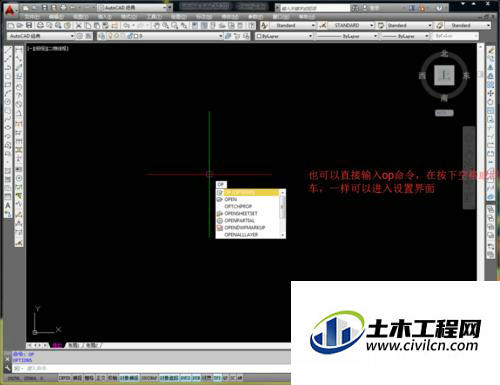This screenshot has width=500, height=385.
Task: Select Circle tool in Draw toolbar
Action: tap(8, 102)
